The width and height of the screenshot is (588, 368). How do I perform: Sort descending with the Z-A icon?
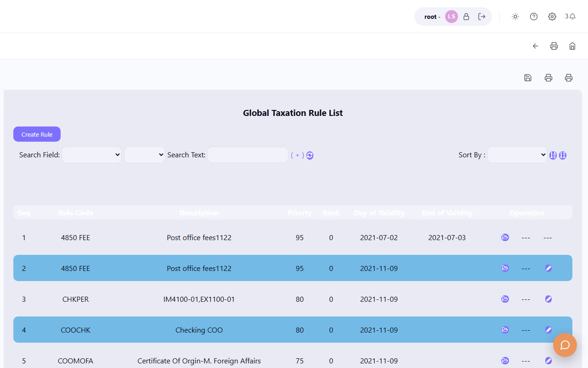[x=563, y=155]
